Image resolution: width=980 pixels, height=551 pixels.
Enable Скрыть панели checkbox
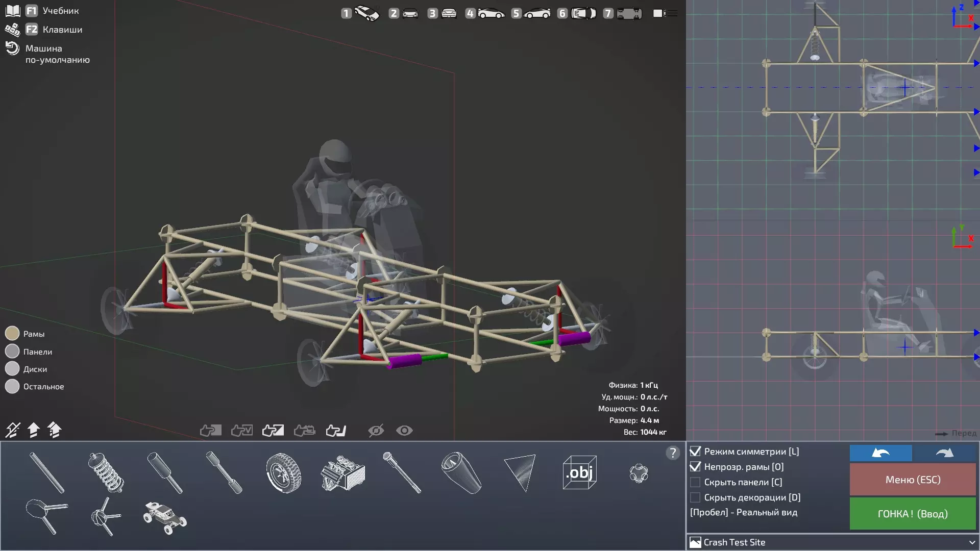pos(695,482)
